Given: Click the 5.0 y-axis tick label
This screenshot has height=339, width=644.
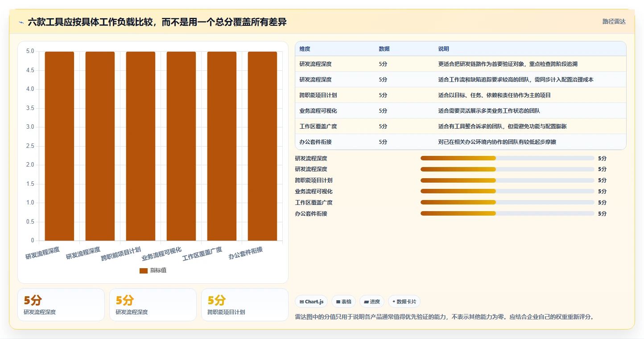Looking at the screenshot, I should (30, 51).
